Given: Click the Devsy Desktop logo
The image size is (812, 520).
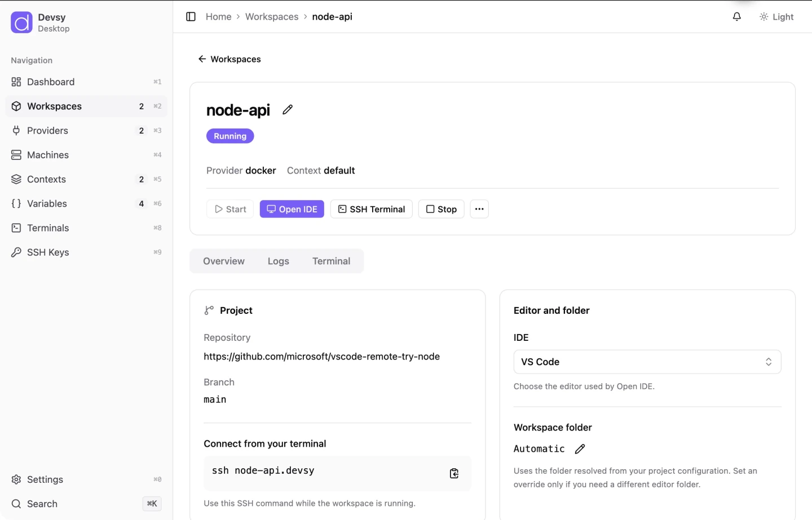Looking at the screenshot, I should tap(21, 23).
